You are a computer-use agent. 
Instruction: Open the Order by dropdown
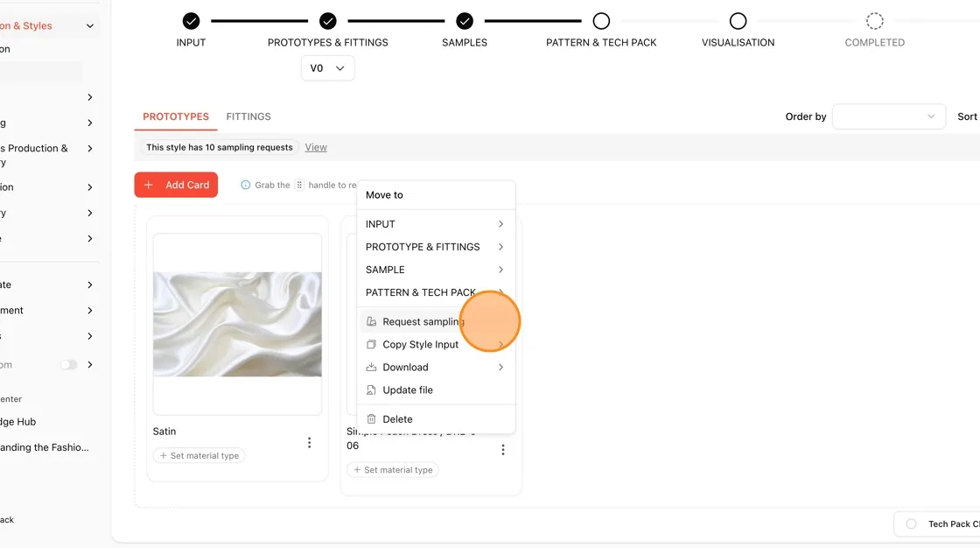pos(888,116)
